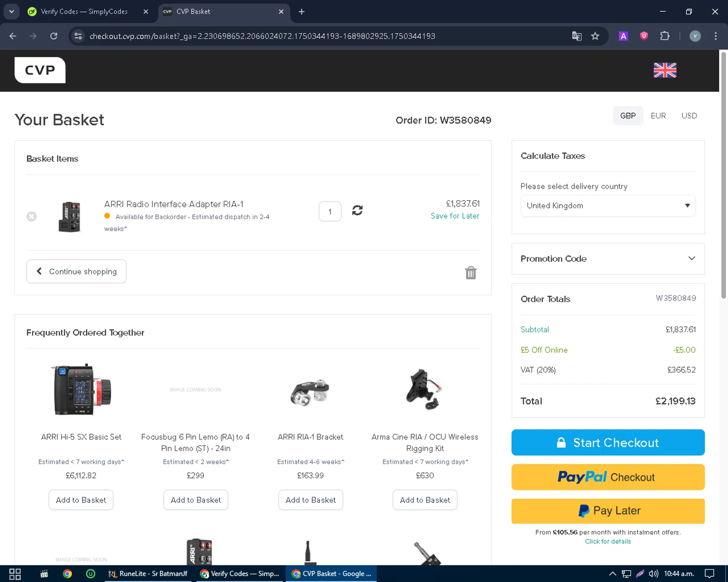
Task: Open Windows Start menu icon
Action: coord(15,574)
